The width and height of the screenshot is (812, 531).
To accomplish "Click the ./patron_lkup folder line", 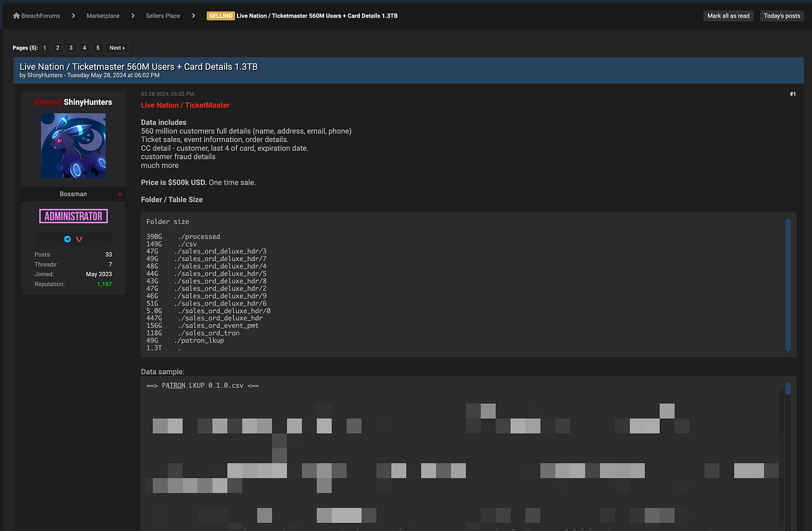I will (x=185, y=340).
